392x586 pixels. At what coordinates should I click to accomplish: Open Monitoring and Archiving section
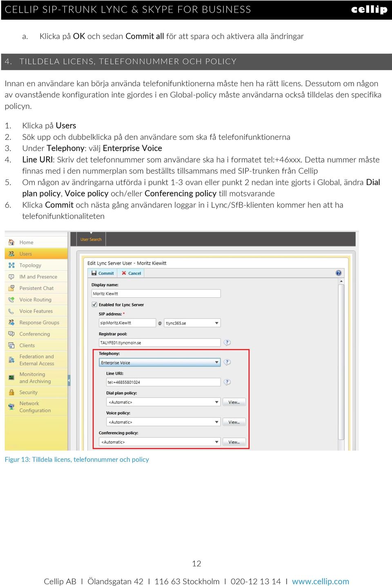point(35,378)
